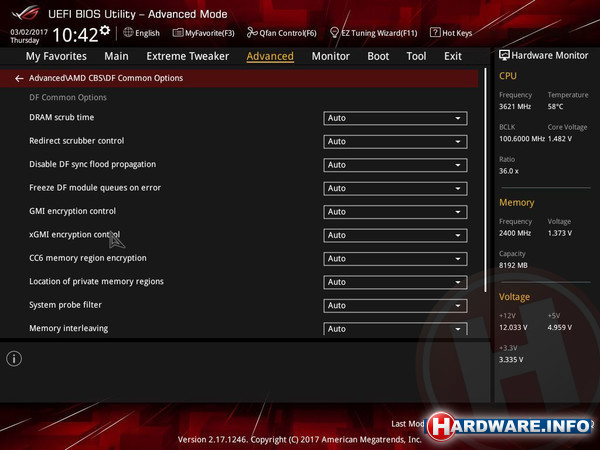Open the System probe filter dropdown
This screenshot has width=600, height=450.
[x=395, y=306]
